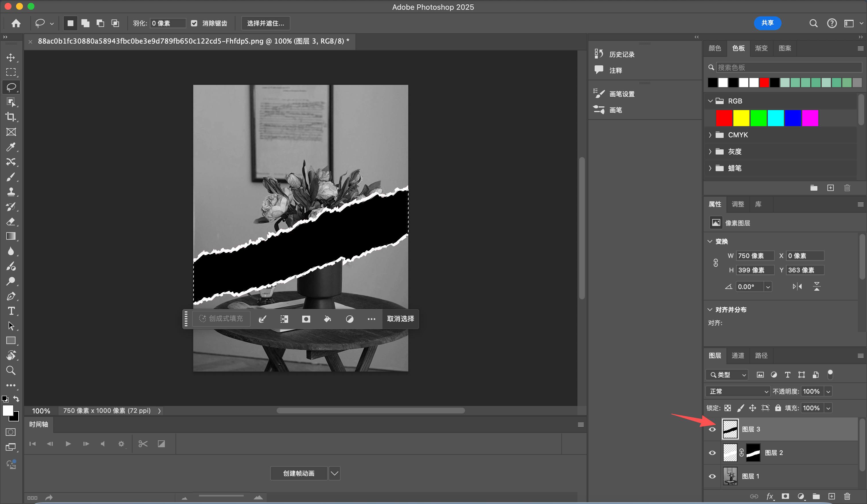Image resolution: width=867 pixels, height=504 pixels.
Task: Expand the 灰度 swatch group
Action: coord(710,151)
